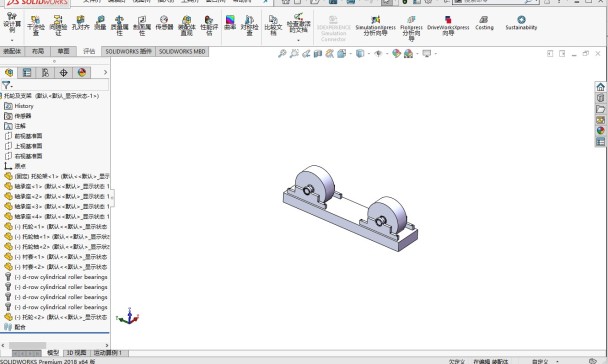Expand dropdown arrow under 检查激活的文档
Image resolution: width=608 pixels, height=364 pixels.
(299, 40)
